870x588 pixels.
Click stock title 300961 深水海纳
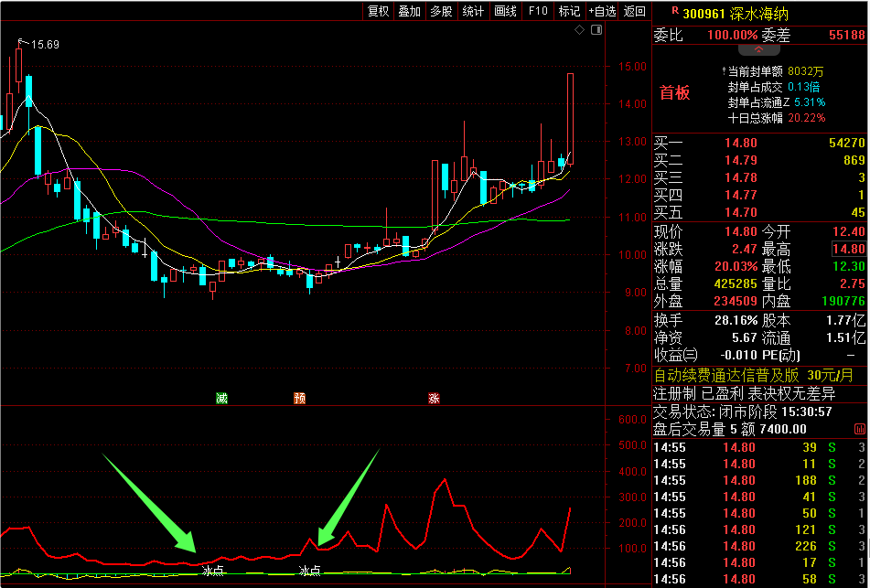(x=736, y=14)
